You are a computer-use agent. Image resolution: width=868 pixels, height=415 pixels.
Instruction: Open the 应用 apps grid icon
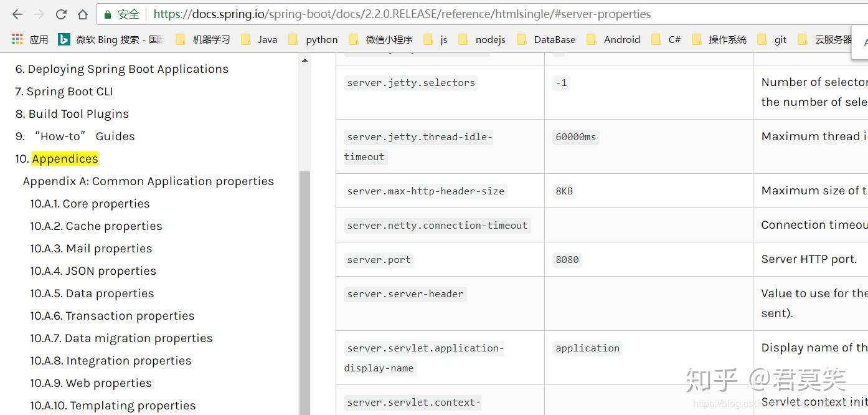(17, 39)
